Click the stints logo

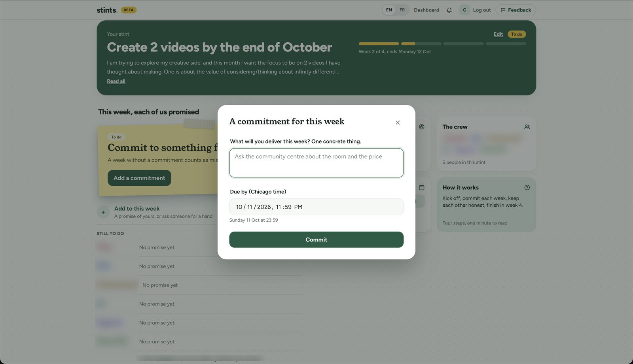point(107,10)
